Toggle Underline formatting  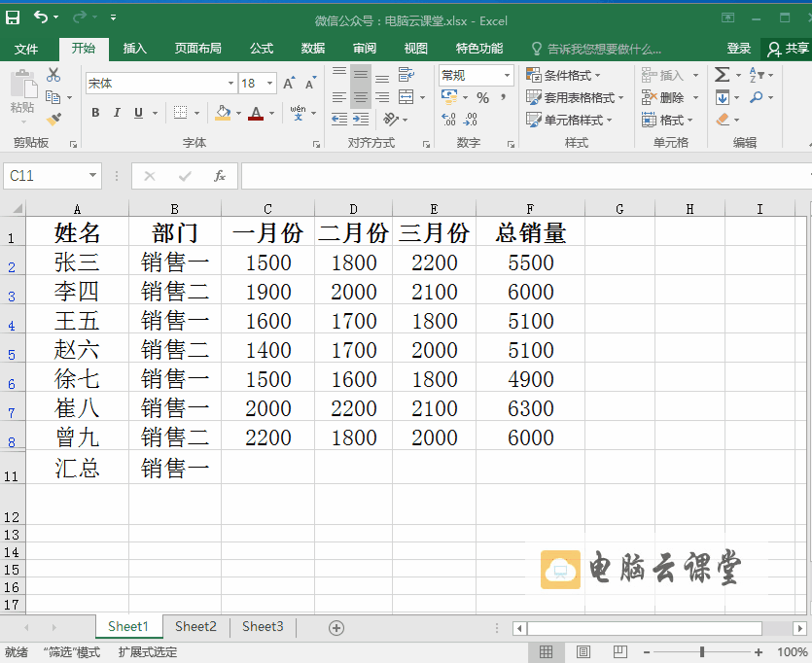(x=138, y=113)
